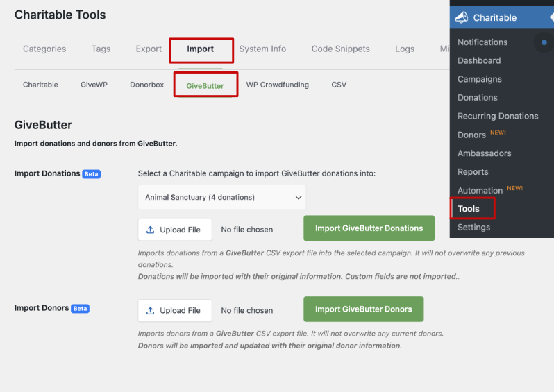Open Ambassadors in the sidebar
554x392 pixels.
[485, 153]
